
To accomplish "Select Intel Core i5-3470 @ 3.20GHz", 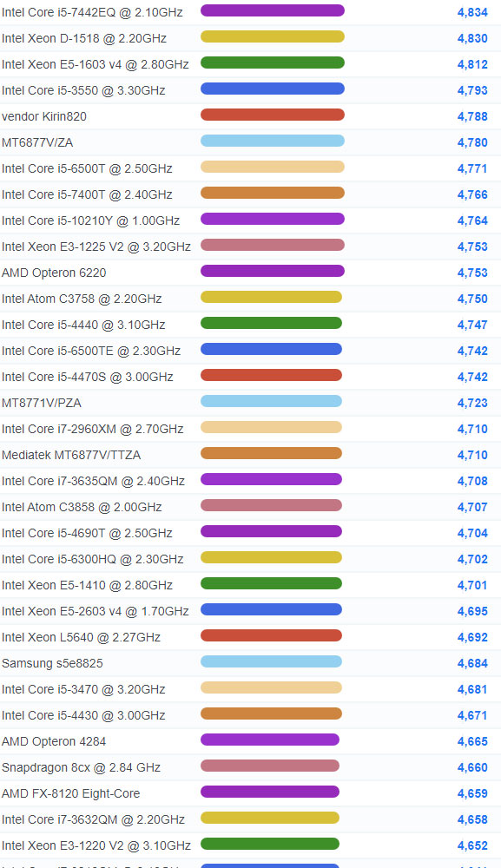I will pyautogui.click(x=83, y=688).
